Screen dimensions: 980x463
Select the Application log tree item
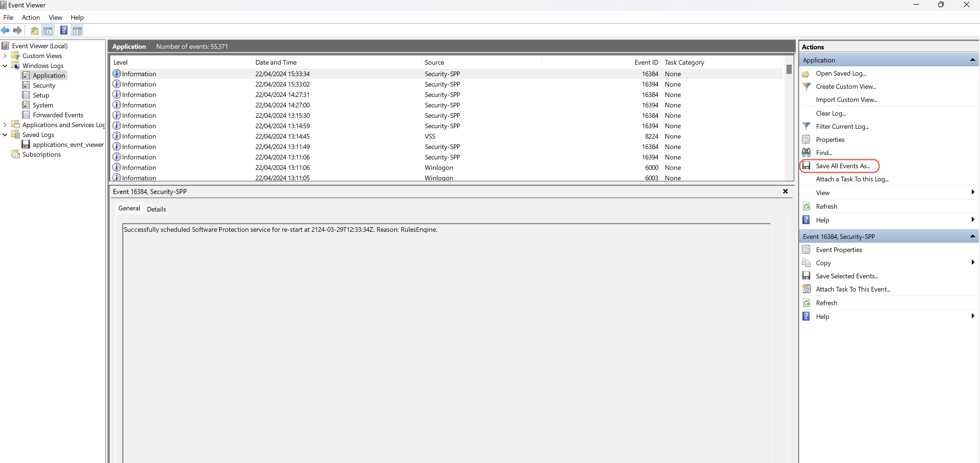pyautogui.click(x=49, y=75)
